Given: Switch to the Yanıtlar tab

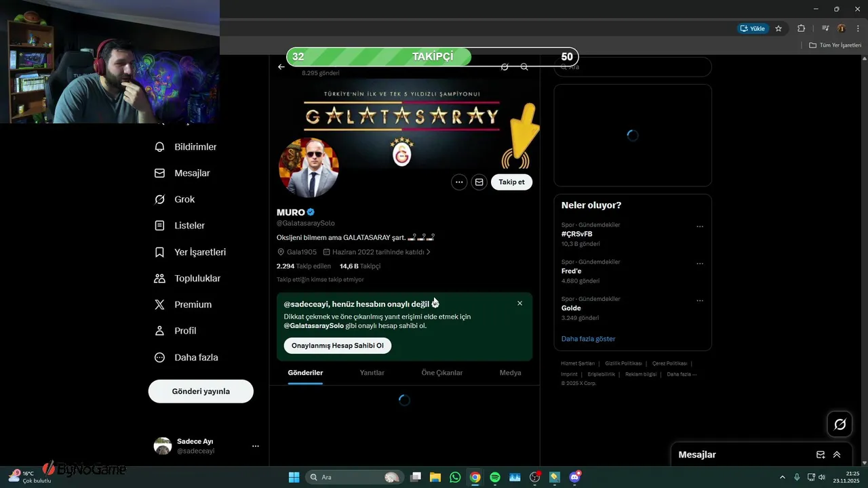Looking at the screenshot, I should [x=372, y=373].
